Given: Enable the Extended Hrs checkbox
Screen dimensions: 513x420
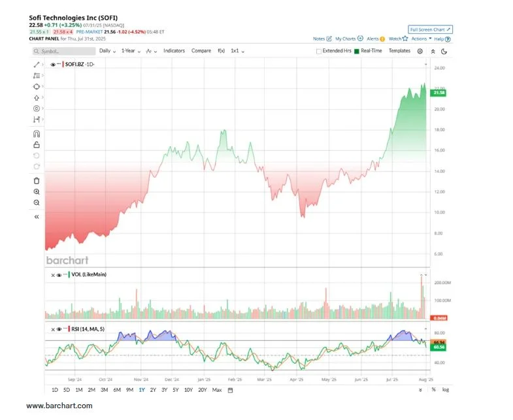Looking at the screenshot, I should pyautogui.click(x=319, y=51).
